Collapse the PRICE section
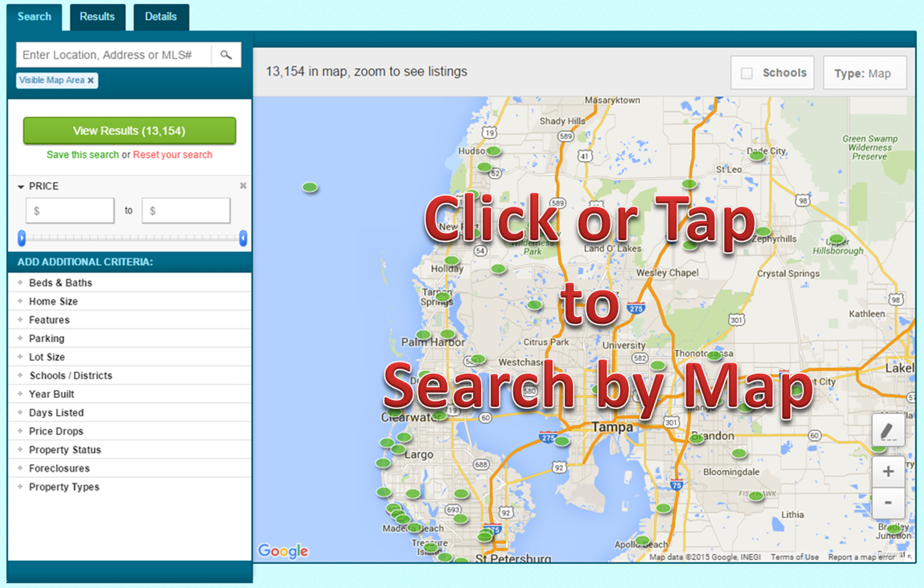Screen dimensions: 924x588 pos(22,186)
